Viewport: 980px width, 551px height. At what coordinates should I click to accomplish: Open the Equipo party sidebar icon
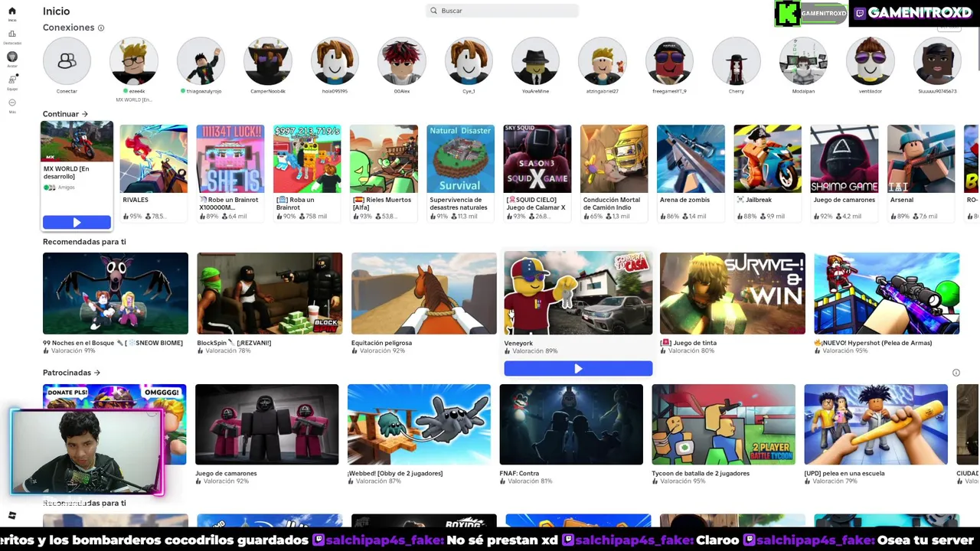click(11, 80)
